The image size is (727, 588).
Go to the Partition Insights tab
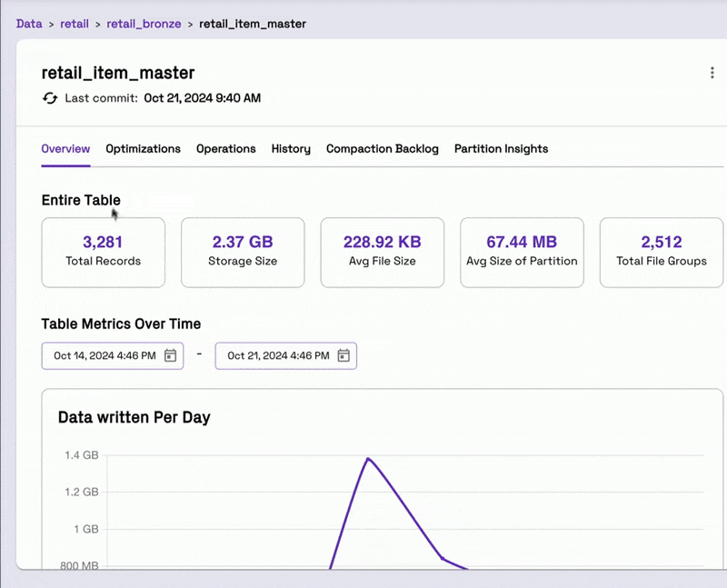[502, 149]
